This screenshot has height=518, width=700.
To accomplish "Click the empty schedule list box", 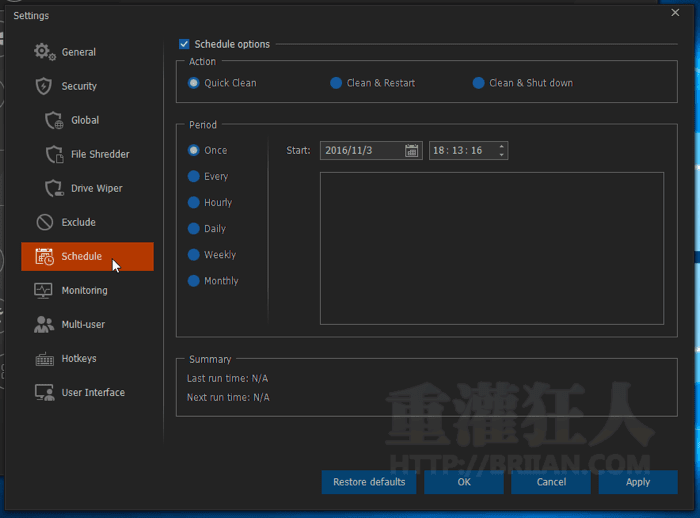I will click(x=492, y=248).
